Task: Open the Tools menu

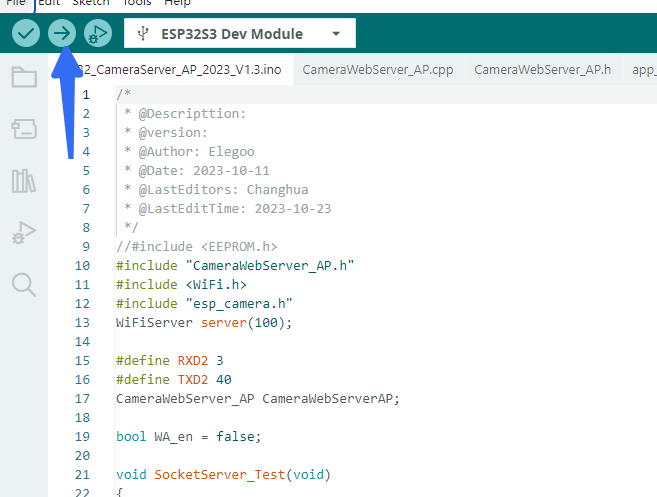Action: (137, 3)
